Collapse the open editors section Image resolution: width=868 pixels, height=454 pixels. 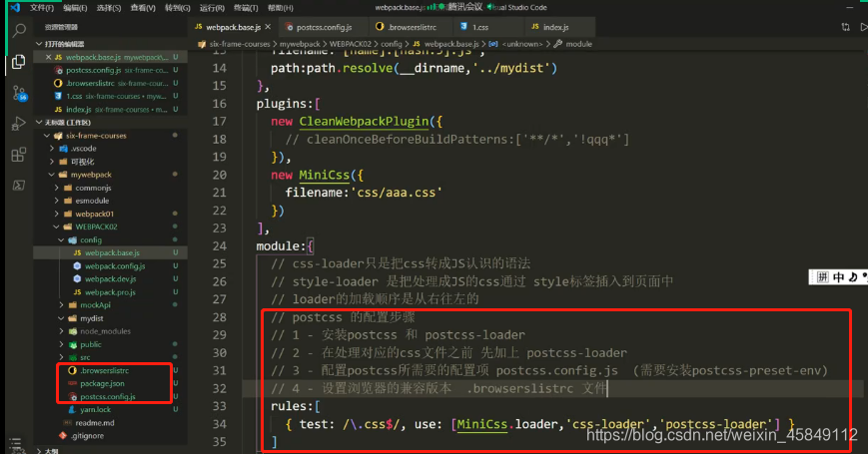[x=39, y=44]
